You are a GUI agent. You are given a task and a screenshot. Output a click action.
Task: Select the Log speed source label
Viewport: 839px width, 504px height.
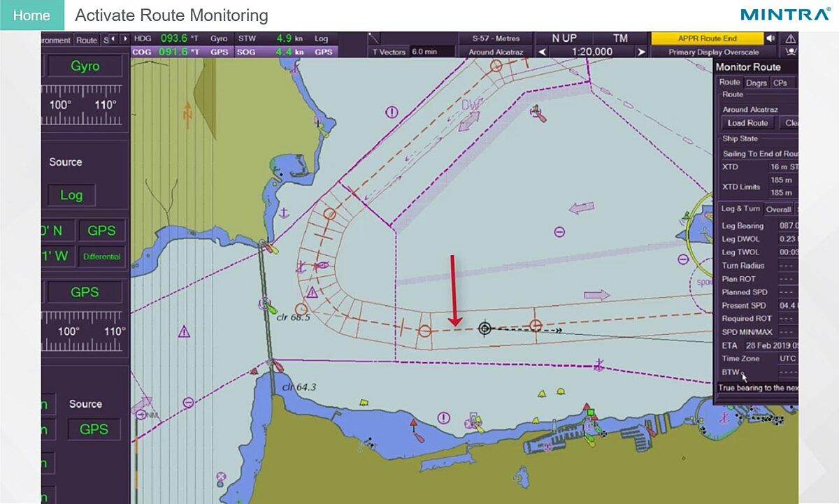[321, 38]
